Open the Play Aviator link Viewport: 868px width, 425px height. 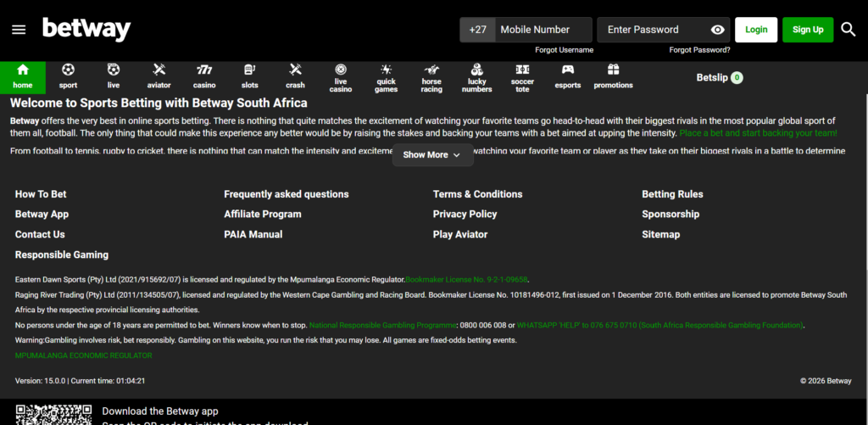[460, 234]
